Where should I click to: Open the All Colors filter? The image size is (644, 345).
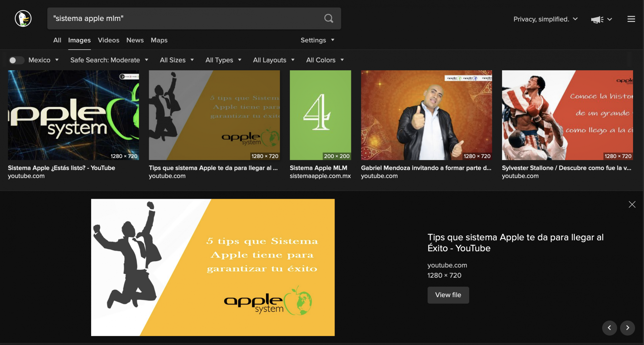325,60
